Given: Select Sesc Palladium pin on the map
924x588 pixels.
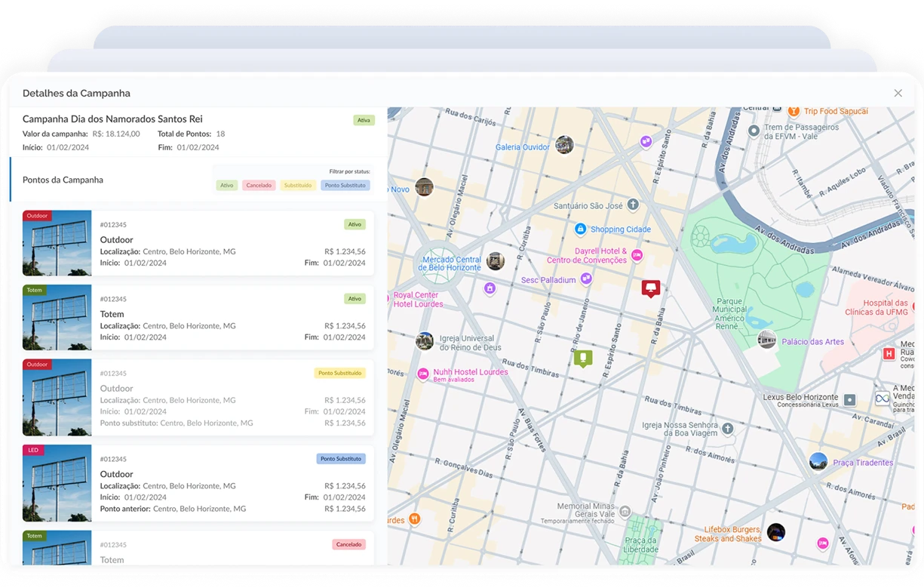Looking at the screenshot, I should (586, 279).
